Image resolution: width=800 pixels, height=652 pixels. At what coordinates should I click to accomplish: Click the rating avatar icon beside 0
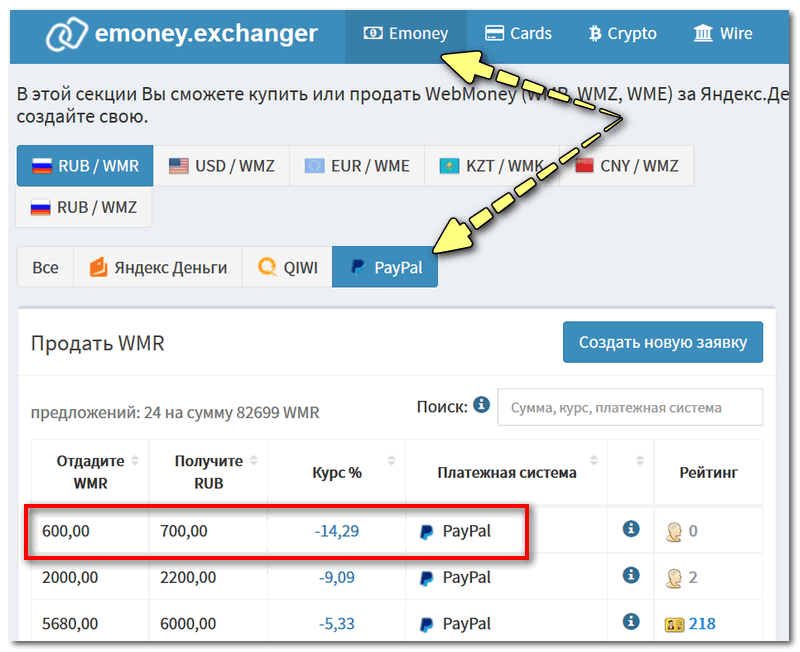[x=674, y=532]
